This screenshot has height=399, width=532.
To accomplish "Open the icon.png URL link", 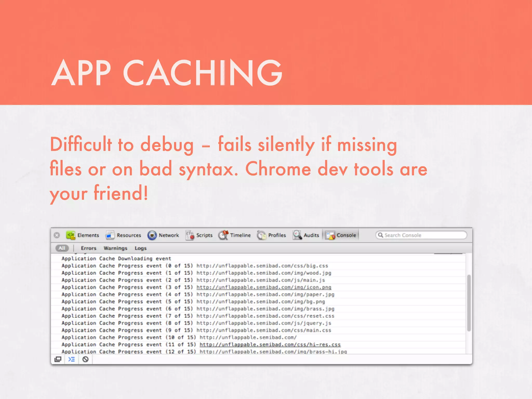I will click(x=264, y=287).
